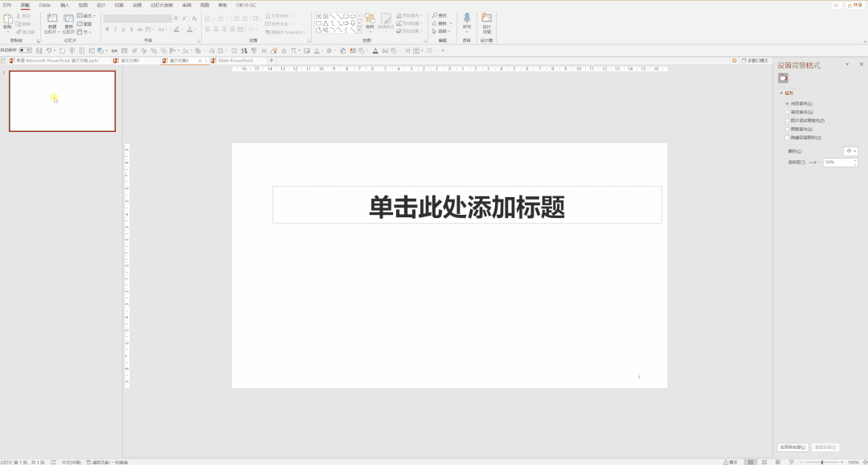
Task: Click the Share button at top right
Action: point(854,5)
